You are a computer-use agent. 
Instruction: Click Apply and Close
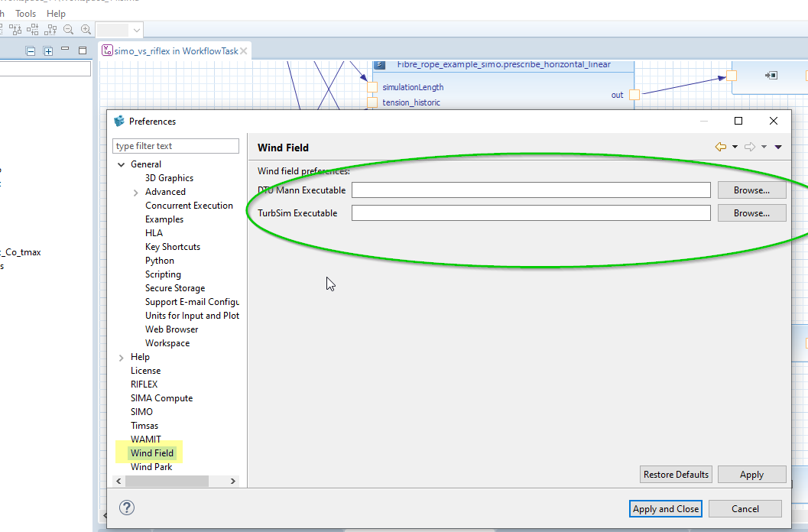[x=665, y=509]
